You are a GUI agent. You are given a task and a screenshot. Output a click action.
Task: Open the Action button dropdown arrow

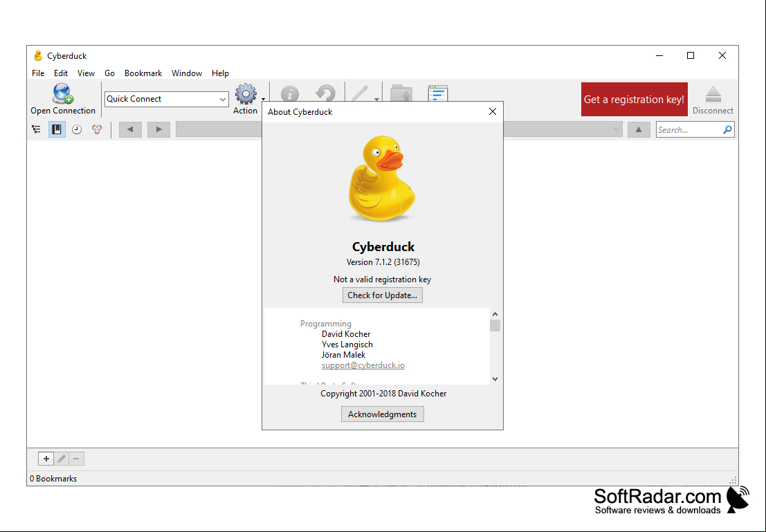[264, 99]
